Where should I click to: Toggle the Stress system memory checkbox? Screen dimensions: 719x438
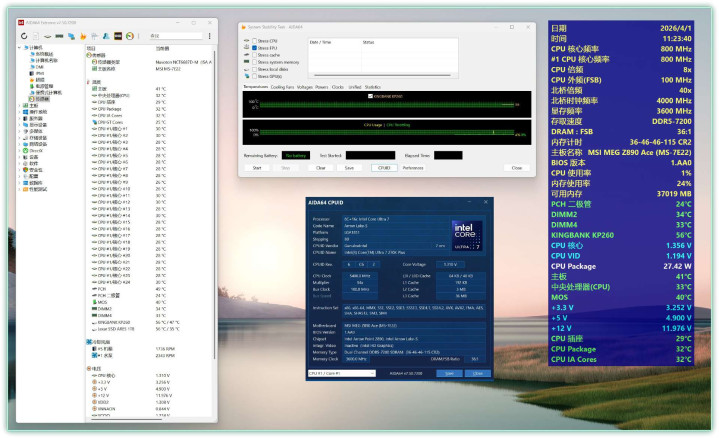(254, 62)
